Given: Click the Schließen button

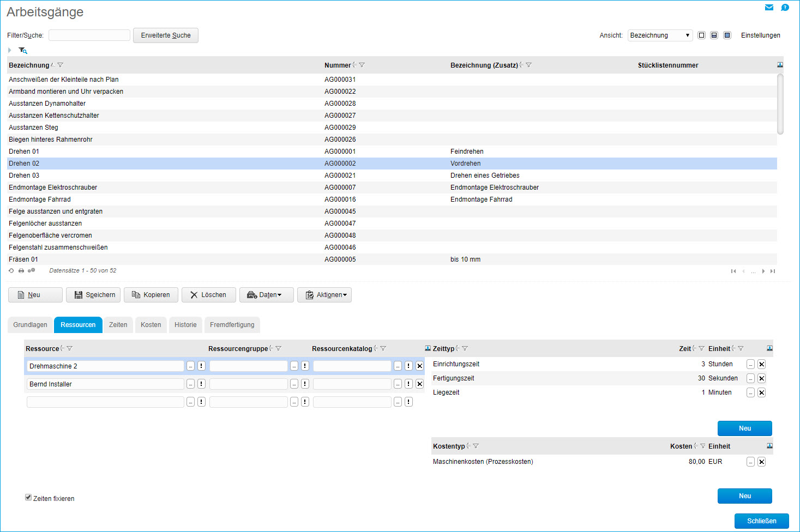Looking at the screenshot, I should point(761,521).
